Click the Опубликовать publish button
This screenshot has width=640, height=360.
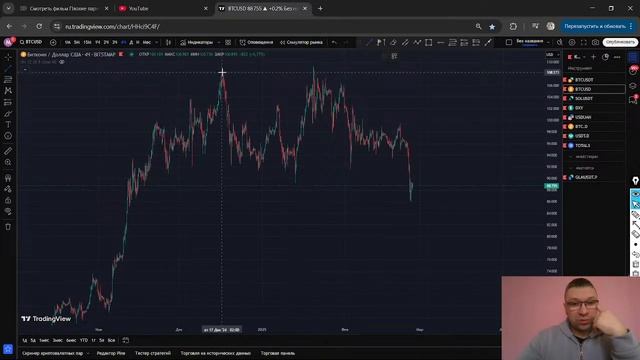click(x=620, y=42)
